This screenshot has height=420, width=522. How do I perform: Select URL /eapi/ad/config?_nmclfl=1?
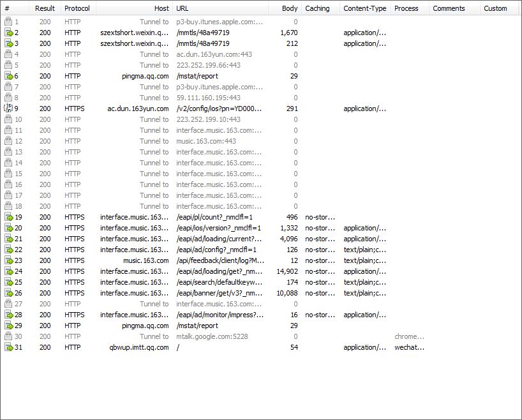click(x=216, y=250)
